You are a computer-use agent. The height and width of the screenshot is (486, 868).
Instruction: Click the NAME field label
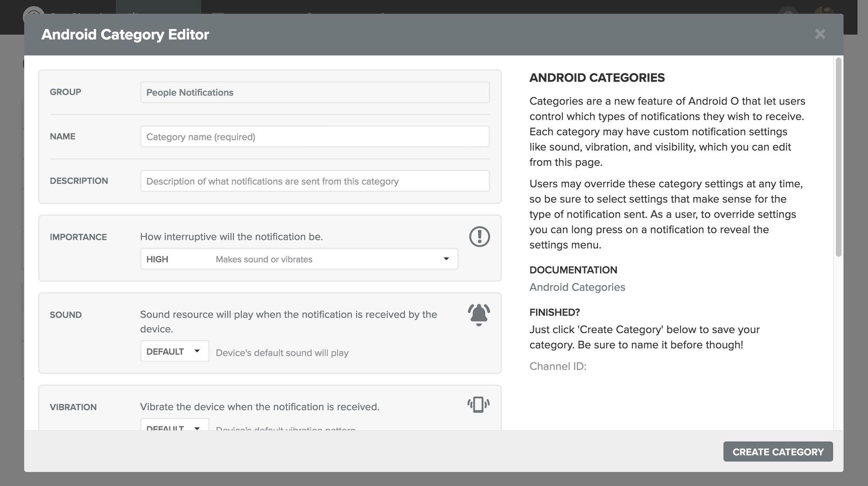pos(62,136)
